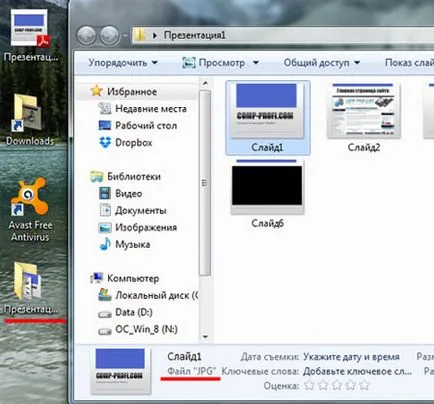This screenshot has height=404, width=434.
Task: Click the forward navigation arrow button
Action: click(x=109, y=35)
